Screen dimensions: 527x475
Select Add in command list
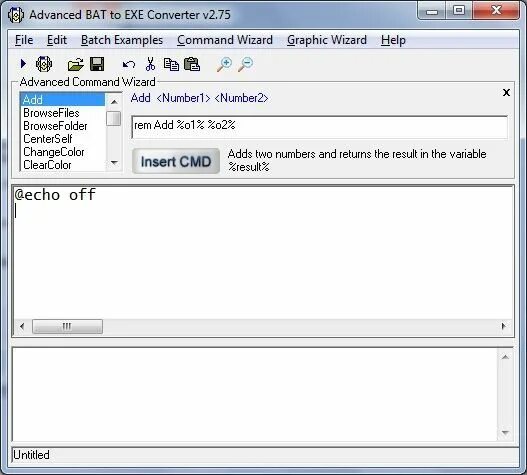pos(63,100)
